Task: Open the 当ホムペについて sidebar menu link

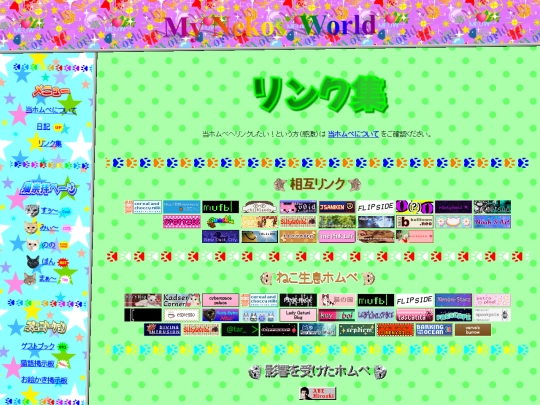Action: pos(51,110)
